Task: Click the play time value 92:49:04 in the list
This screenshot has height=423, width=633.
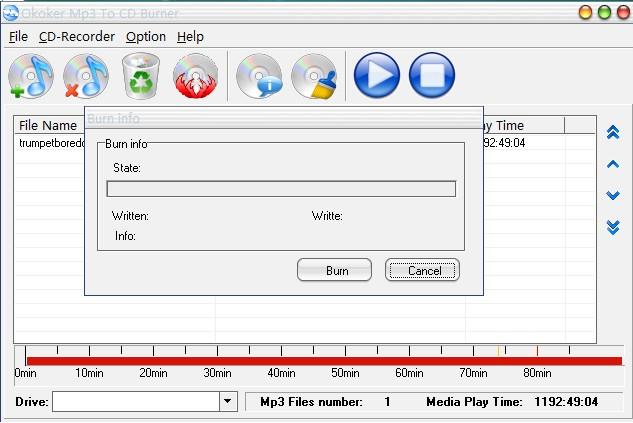Action: pos(504,143)
